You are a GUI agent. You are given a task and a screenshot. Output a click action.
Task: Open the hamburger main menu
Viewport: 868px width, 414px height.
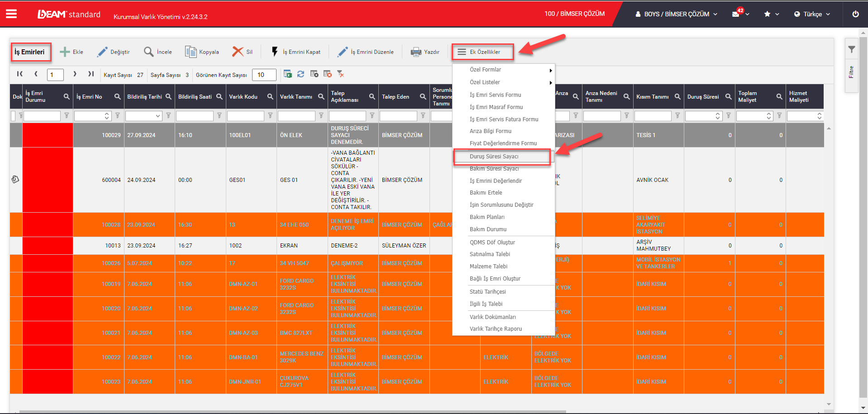click(11, 14)
